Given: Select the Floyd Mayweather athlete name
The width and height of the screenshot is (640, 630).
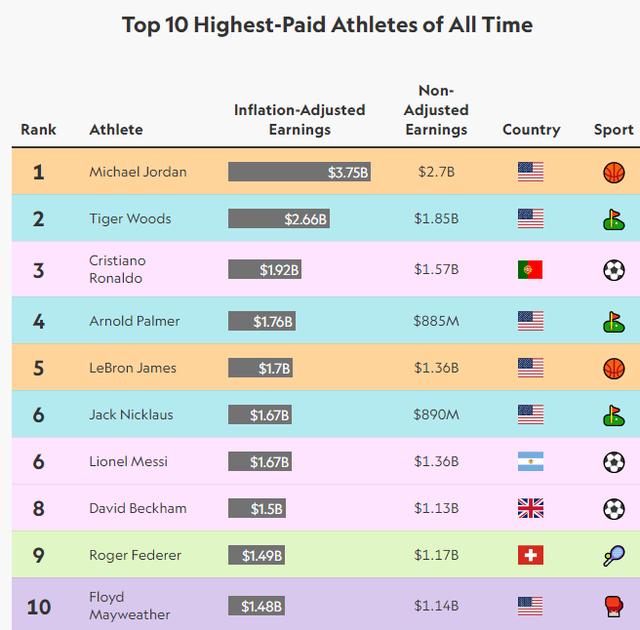Looking at the screenshot, I should 129,606.
